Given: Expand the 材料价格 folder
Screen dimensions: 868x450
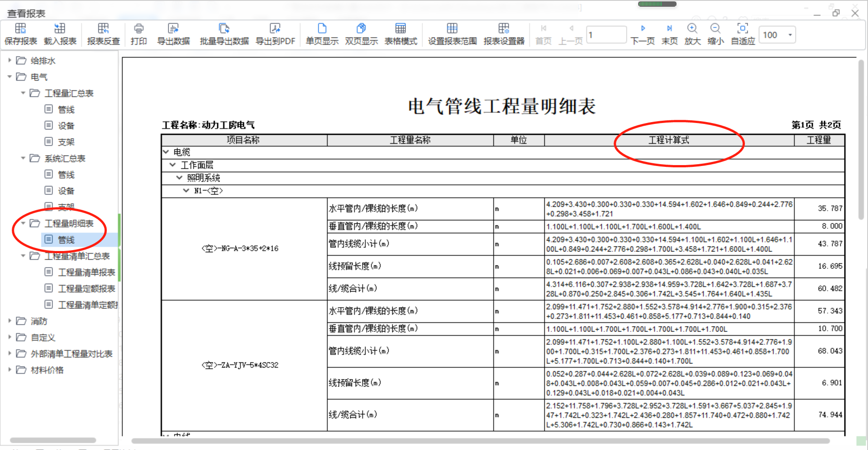Looking at the screenshot, I should point(10,369).
